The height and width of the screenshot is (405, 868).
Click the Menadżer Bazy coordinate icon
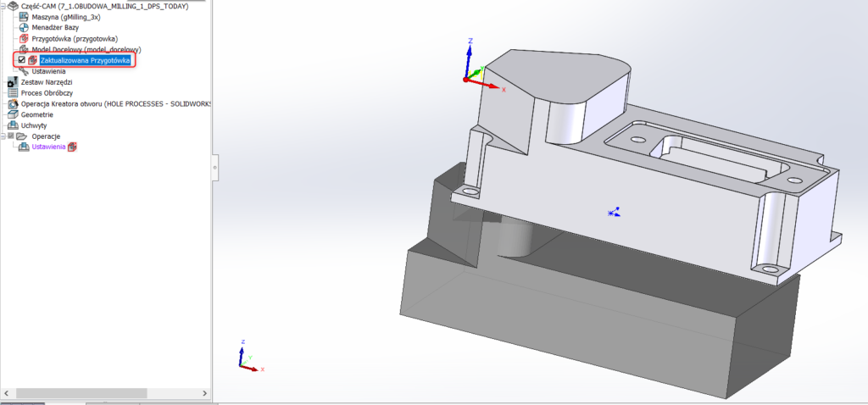point(24,28)
